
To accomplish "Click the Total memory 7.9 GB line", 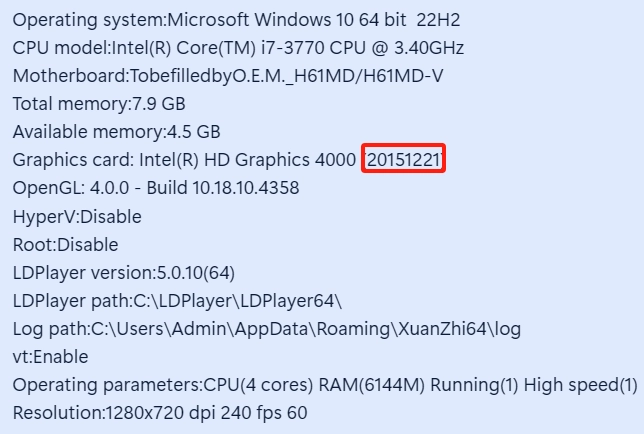I will (99, 103).
